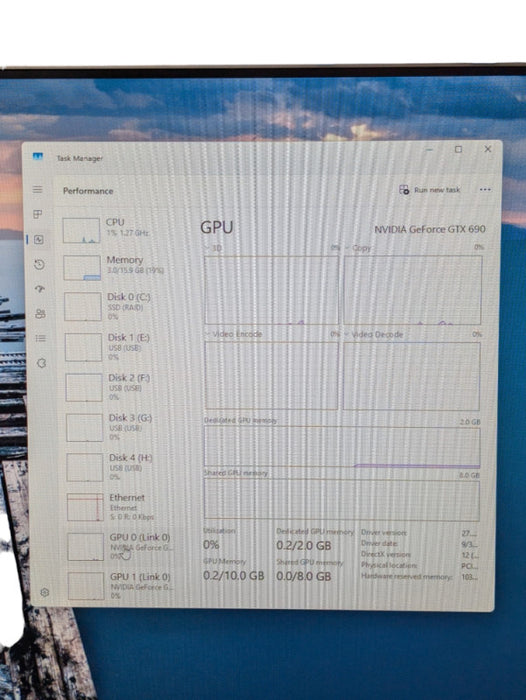Screen dimensions: 526x700
Task: Open the Processes page icon
Action: 38,214
